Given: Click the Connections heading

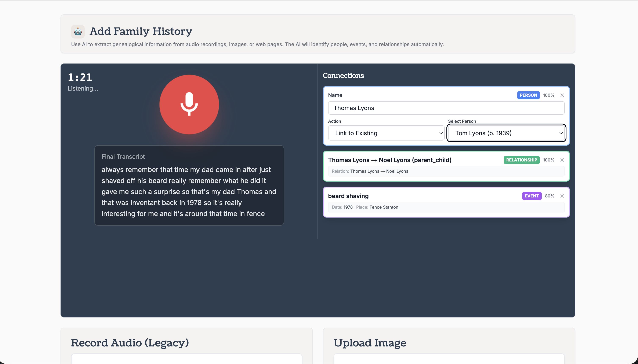Looking at the screenshot, I should [343, 76].
